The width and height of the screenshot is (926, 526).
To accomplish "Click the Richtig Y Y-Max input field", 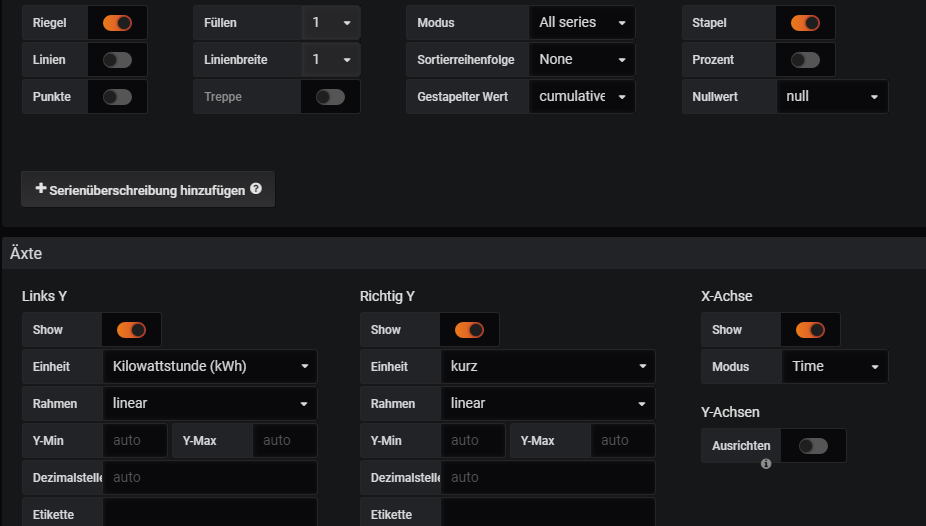I will click(x=623, y=440).
